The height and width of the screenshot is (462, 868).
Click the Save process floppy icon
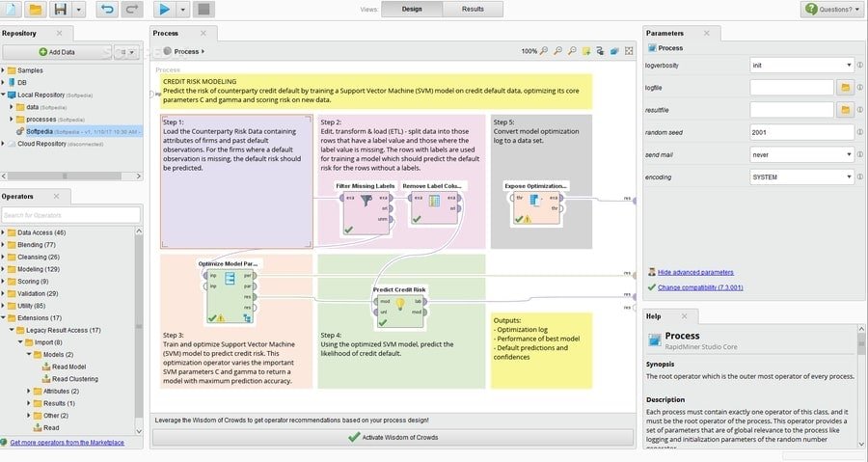pyautogui.click(x=61, y=10)
